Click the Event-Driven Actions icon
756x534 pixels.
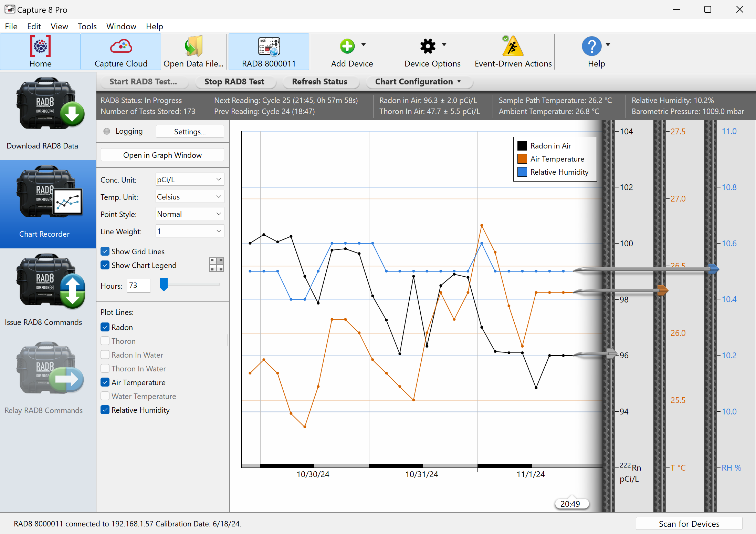point(513,47)
